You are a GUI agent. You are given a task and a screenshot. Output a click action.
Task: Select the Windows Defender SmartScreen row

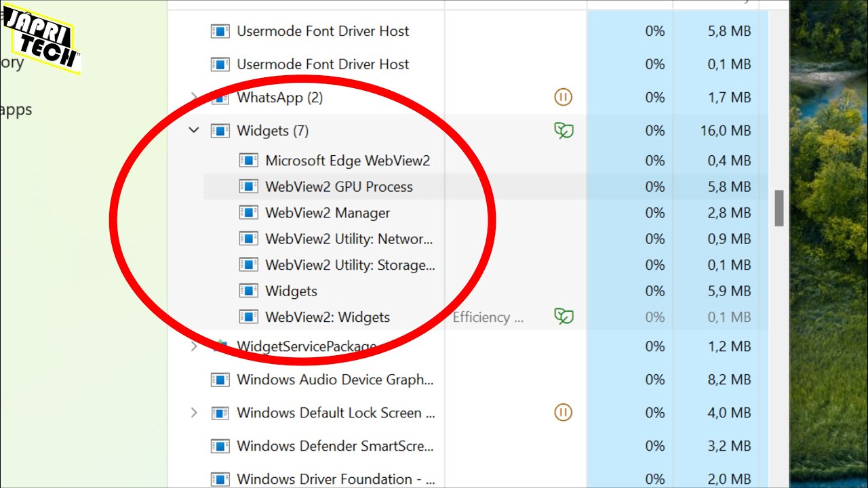point(468,446)
